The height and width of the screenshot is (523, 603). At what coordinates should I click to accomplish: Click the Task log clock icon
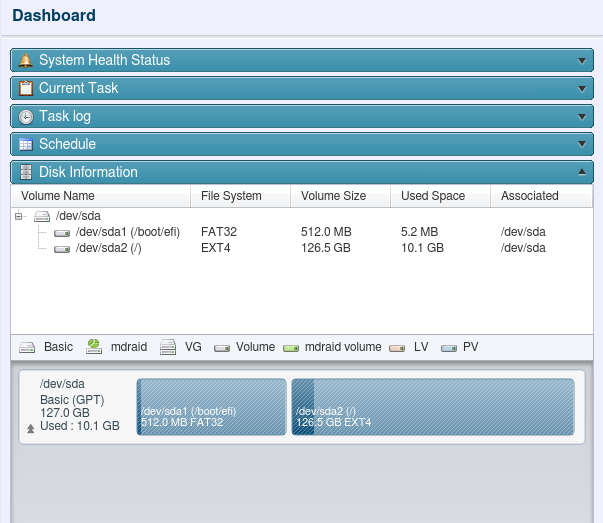tap(26, 116)
